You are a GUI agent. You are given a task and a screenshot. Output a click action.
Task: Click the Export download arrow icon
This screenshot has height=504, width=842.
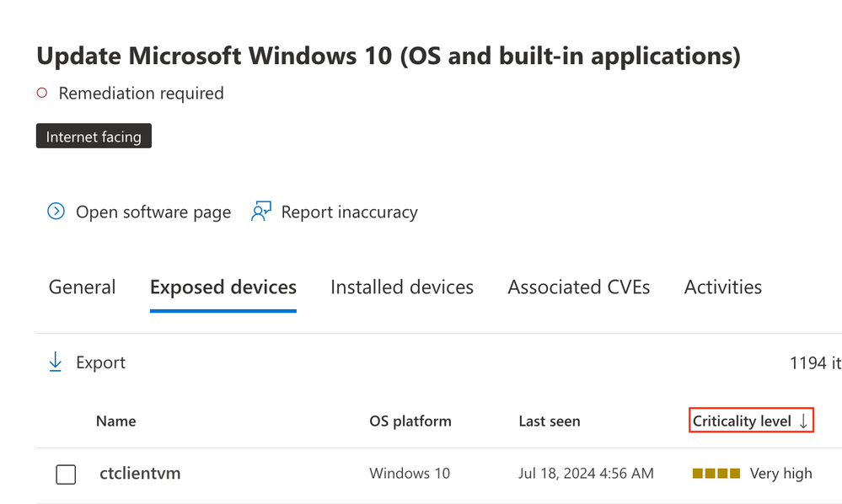tap(56, 362)
